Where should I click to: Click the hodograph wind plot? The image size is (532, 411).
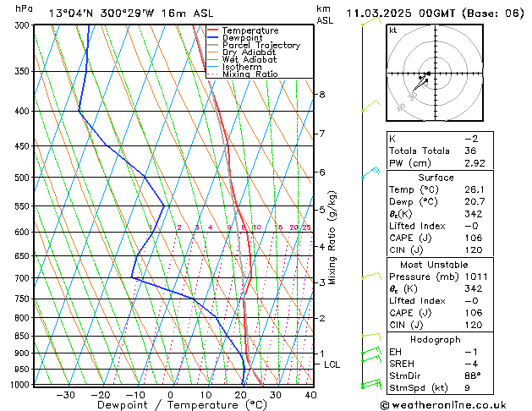point(435,73)
